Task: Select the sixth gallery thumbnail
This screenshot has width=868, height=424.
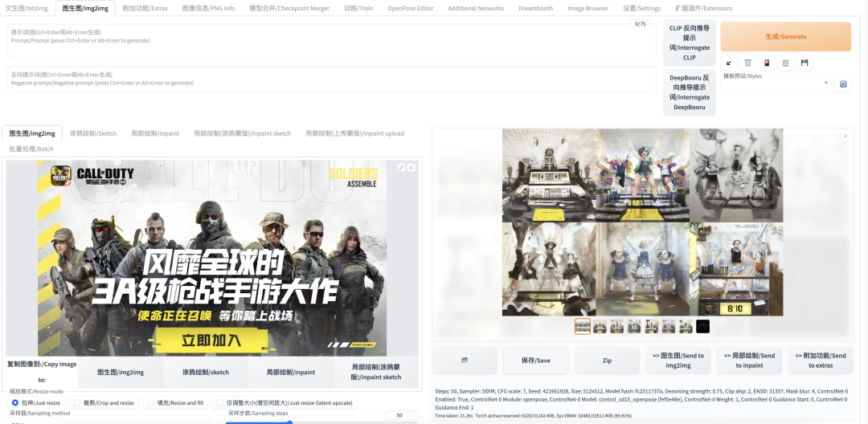Action: pos(669,326)
